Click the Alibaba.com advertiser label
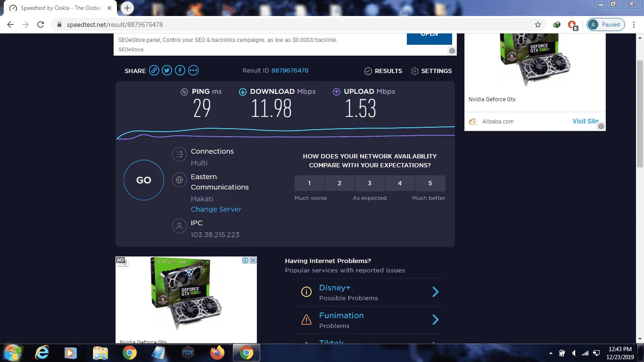Viewport: 644px width, 362px height. click(498, 121)
